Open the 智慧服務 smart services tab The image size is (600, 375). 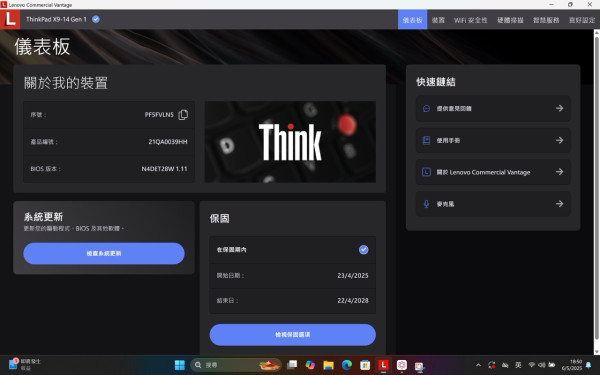click(x=546, y=20)
